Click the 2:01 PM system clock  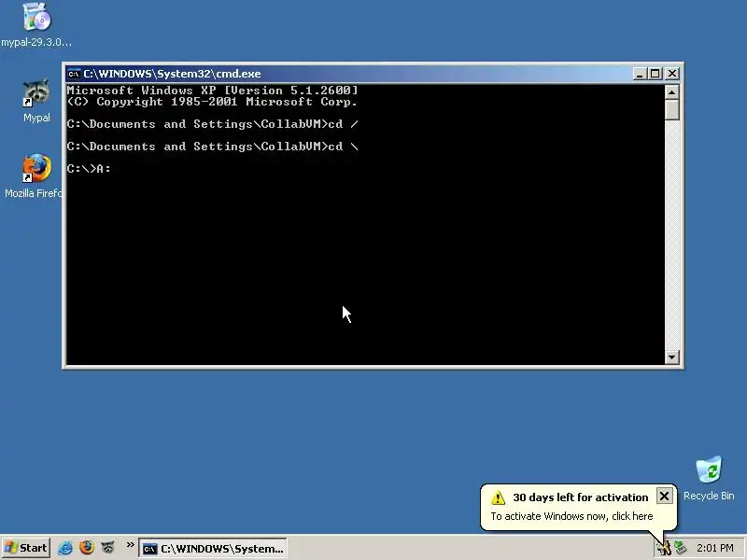714,548
